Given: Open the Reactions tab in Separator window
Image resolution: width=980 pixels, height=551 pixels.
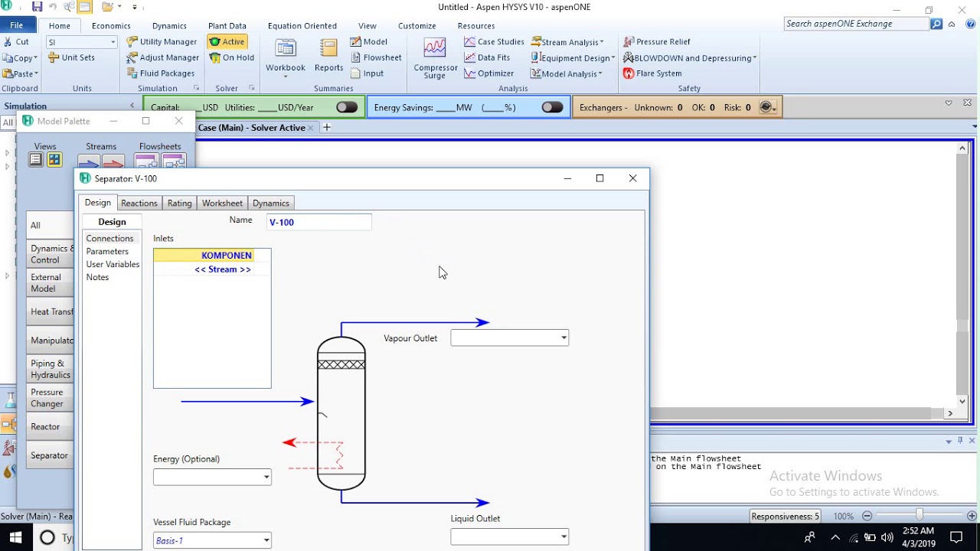Looking at the screenshot, I should 139,203.
